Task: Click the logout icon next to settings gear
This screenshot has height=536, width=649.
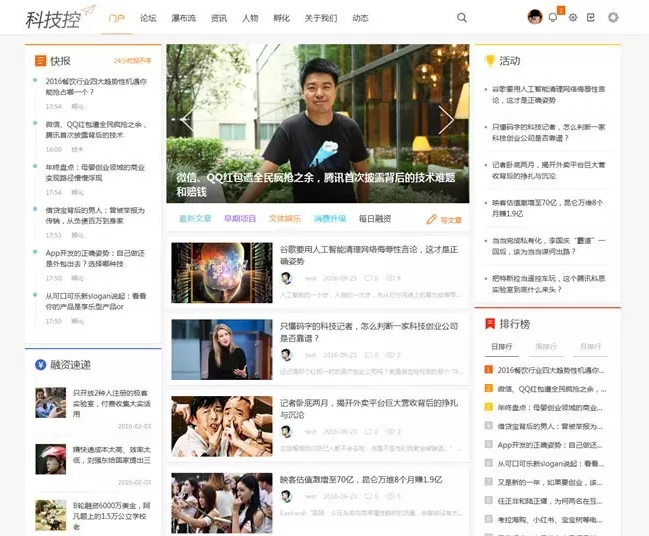Action: [591, 17]
